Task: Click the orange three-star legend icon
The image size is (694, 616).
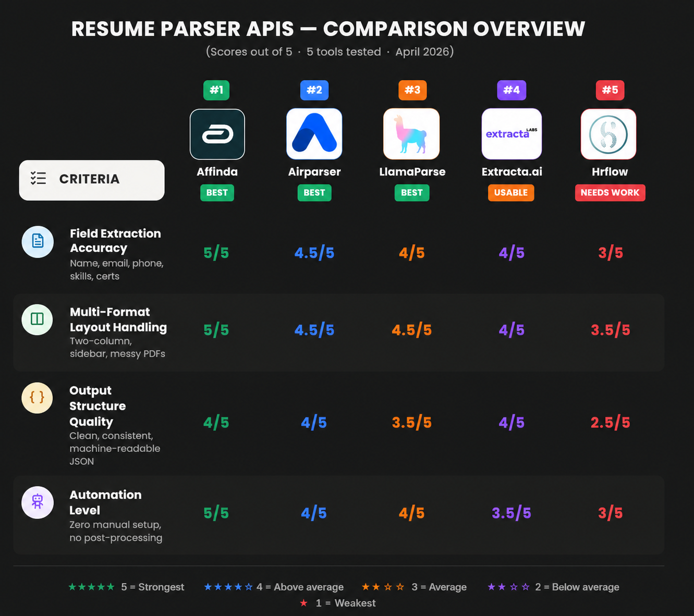Action: 383,587
